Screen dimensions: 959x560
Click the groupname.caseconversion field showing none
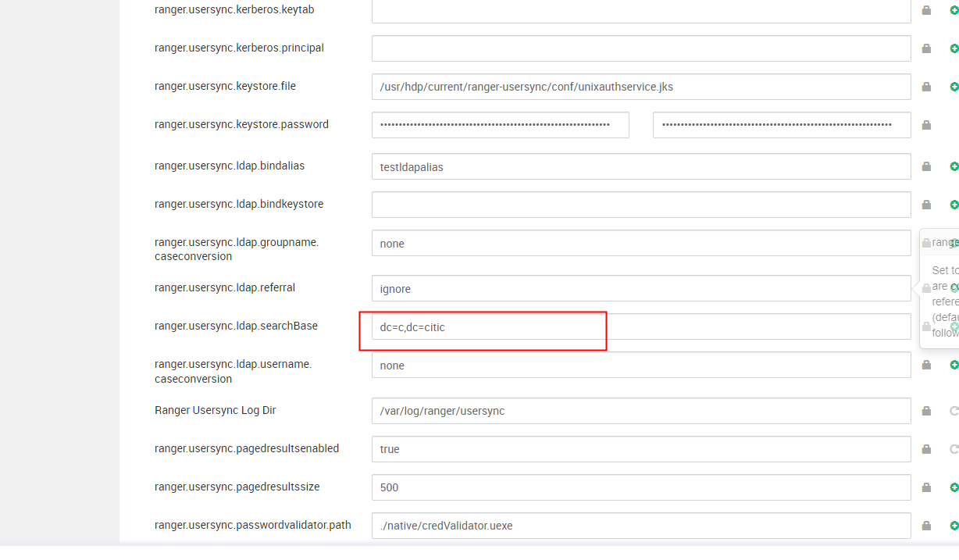641,243
